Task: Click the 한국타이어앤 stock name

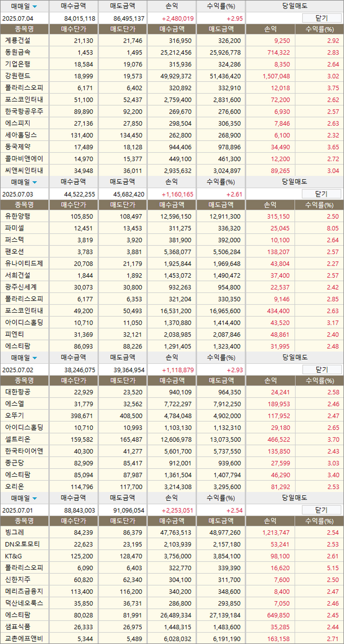Action: point(24,451)
